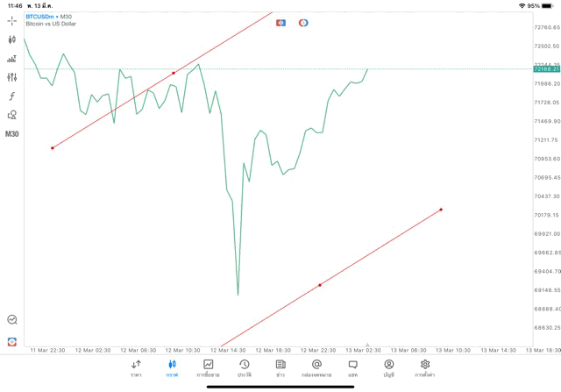Open the objects shapes tool
Screen dimensions: 561x392
tap(11, 115)
